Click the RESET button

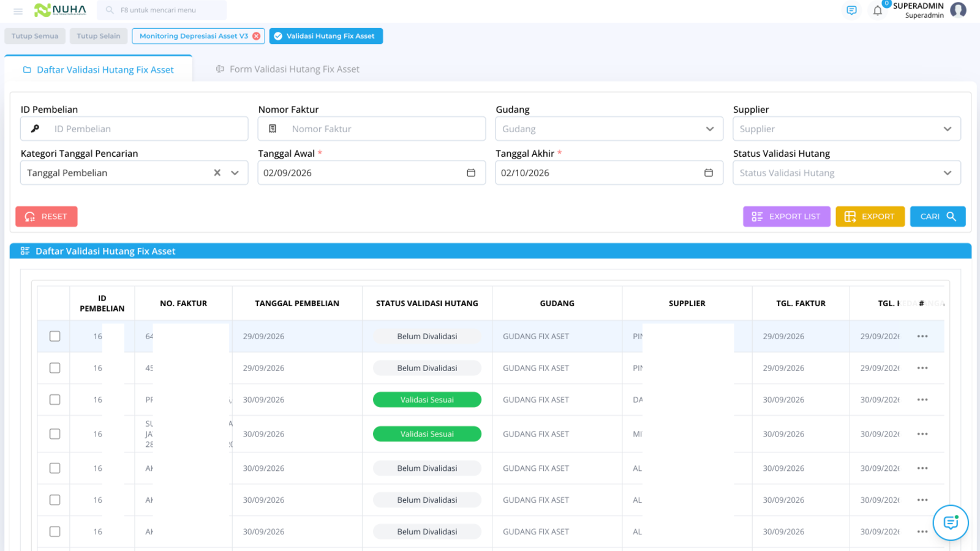tap(47, 217)
